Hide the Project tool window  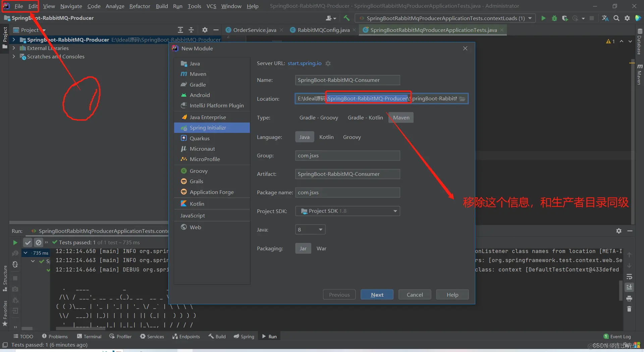pyautogui.click(x=216, y=30)
